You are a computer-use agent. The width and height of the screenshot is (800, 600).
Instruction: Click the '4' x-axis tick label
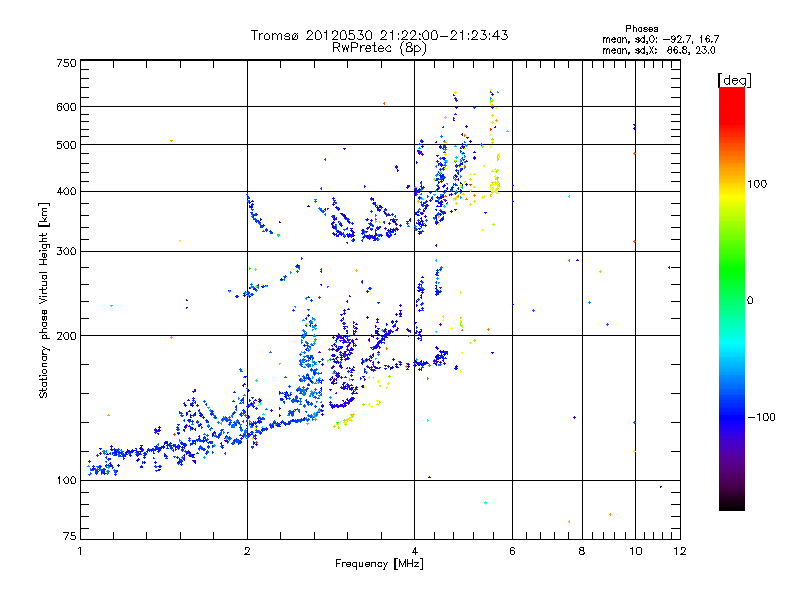[414, 551]
